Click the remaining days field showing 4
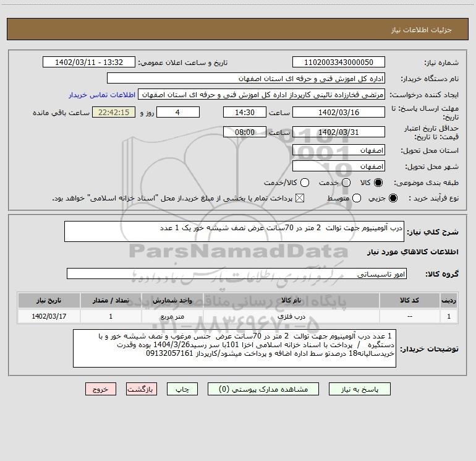The image size is (476, 461). coord(178,112)
